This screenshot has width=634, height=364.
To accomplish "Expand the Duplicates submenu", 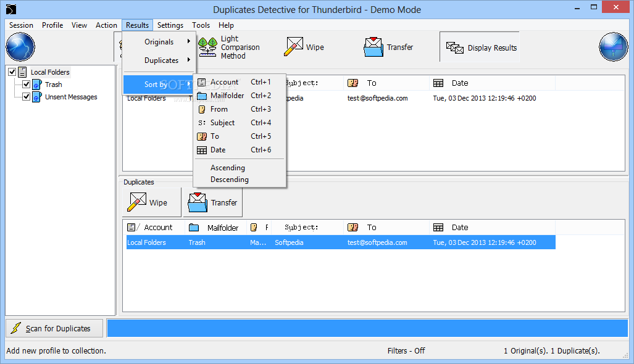I will 159,60.
